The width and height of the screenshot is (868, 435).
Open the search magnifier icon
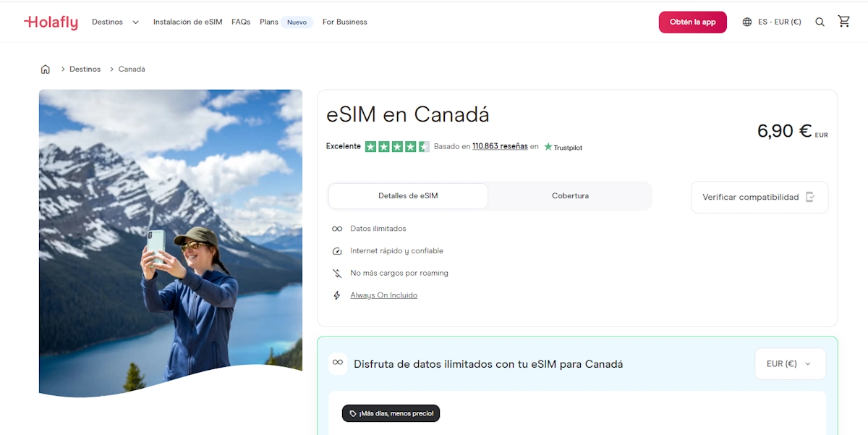[820, 22]
